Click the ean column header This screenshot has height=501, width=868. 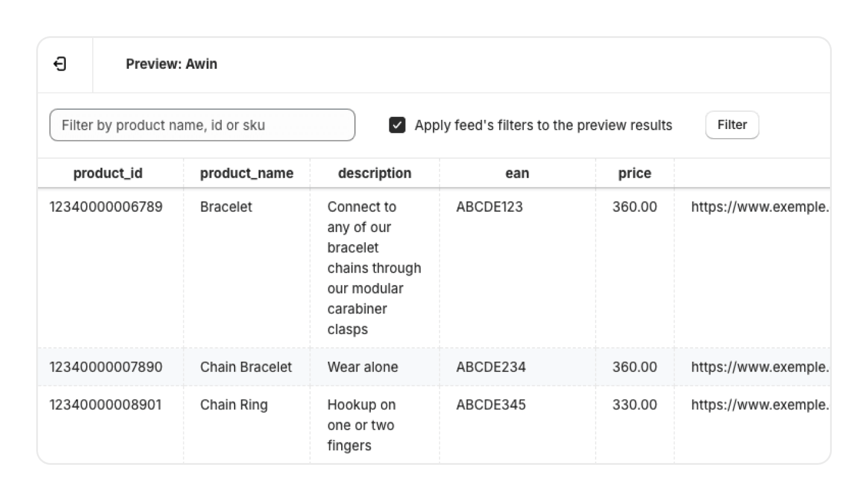[x=517, y=174]
